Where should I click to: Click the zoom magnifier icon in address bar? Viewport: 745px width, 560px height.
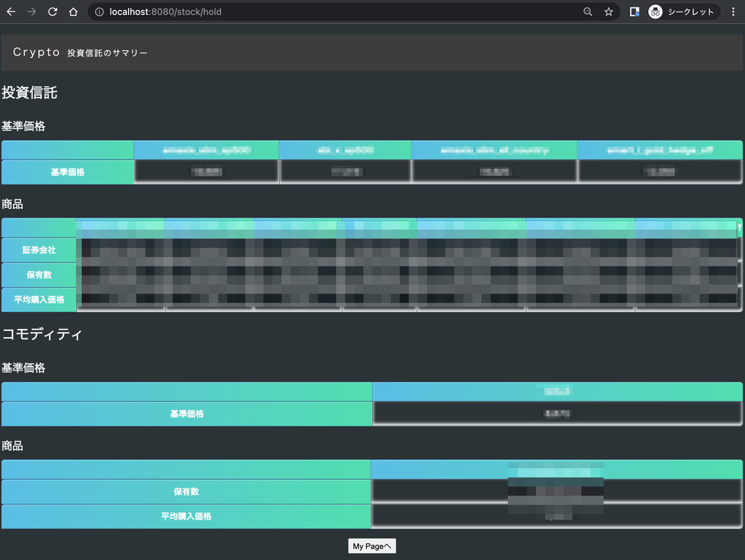[x=588, y=12]
